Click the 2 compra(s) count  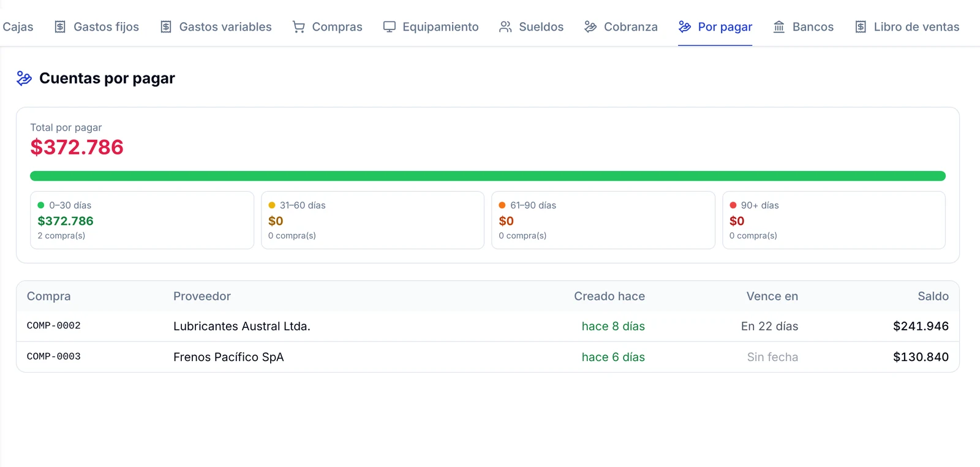61,235
